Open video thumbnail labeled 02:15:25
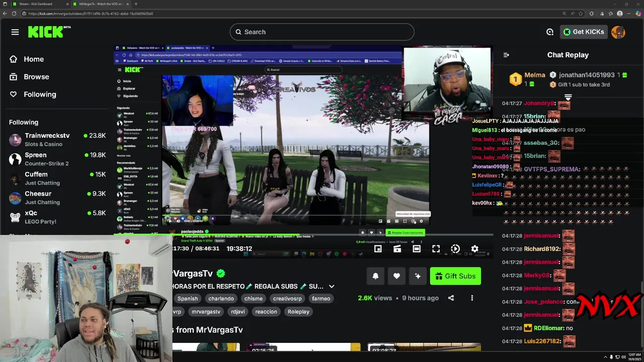Viewport: 644px width, 362px height. 303,347
